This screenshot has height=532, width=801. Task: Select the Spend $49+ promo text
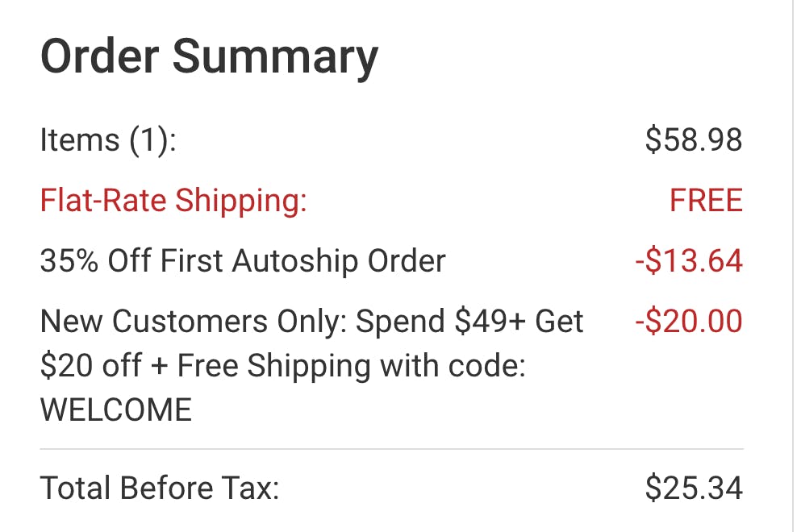click(441, 322)
